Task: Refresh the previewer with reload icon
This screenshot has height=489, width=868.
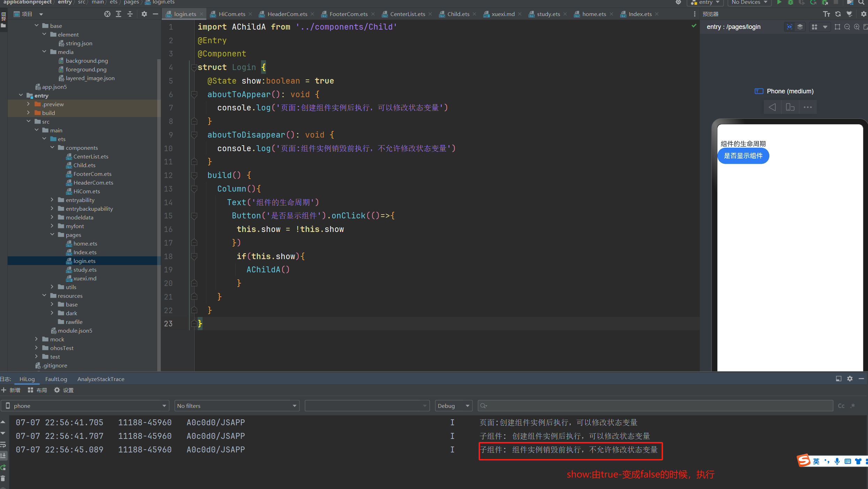Action: (838, 14)
